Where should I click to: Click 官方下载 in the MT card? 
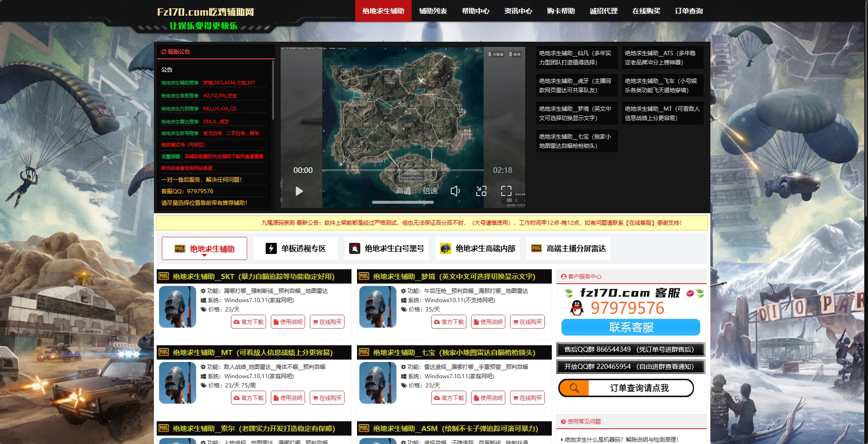[249, 398]
